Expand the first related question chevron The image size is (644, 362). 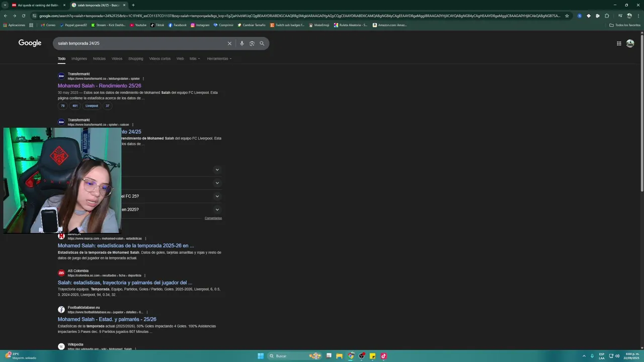[217, 169]
